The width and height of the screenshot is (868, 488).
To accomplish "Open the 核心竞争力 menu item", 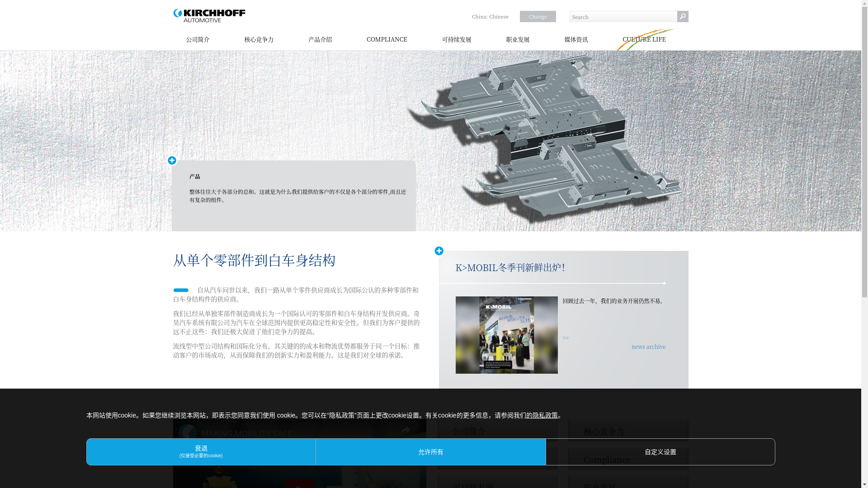I will (x=259, y=40).
